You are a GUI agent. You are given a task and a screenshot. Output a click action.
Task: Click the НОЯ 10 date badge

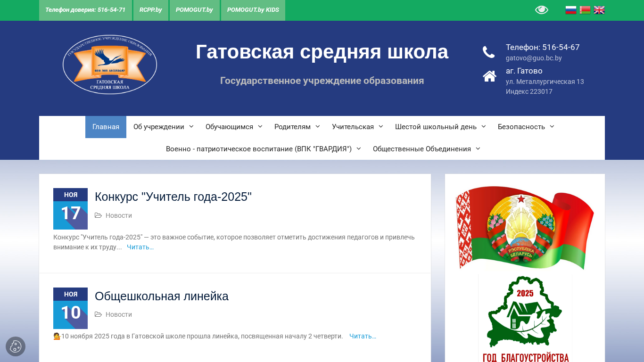pyautogui.click(x=70, y=308)
